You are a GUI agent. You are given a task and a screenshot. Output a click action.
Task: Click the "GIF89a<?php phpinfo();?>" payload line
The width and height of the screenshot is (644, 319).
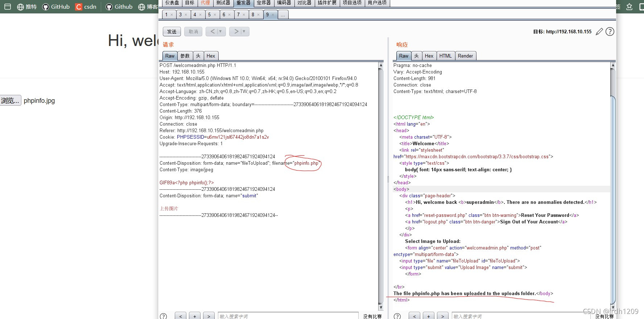[187, 183]
